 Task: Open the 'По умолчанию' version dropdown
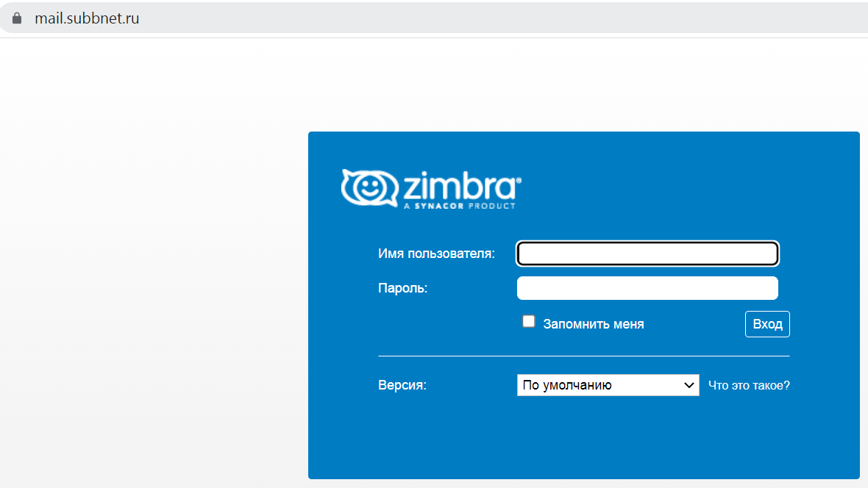point(608,385)
